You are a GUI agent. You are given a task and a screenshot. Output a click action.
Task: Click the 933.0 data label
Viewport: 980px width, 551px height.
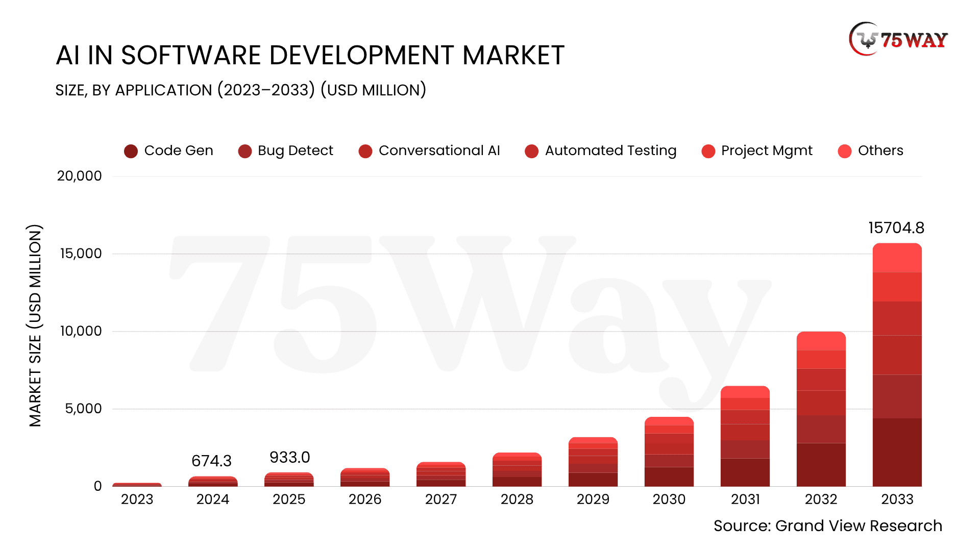pyautogui.click(x=289, y=457)
